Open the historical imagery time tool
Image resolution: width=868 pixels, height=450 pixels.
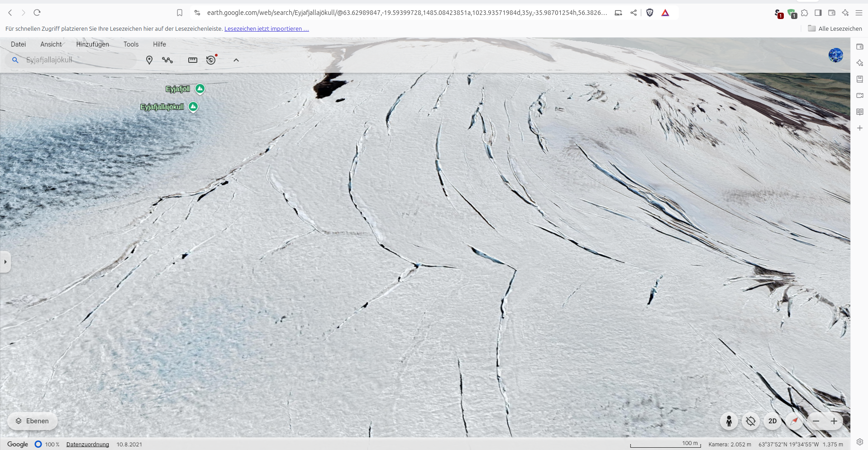(x=211, y=60)
